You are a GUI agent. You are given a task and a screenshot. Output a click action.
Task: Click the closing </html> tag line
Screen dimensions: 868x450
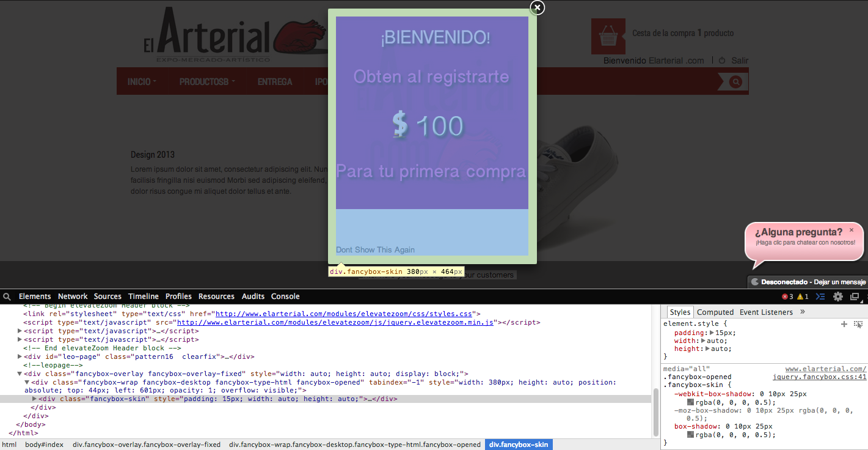(24, 433)
